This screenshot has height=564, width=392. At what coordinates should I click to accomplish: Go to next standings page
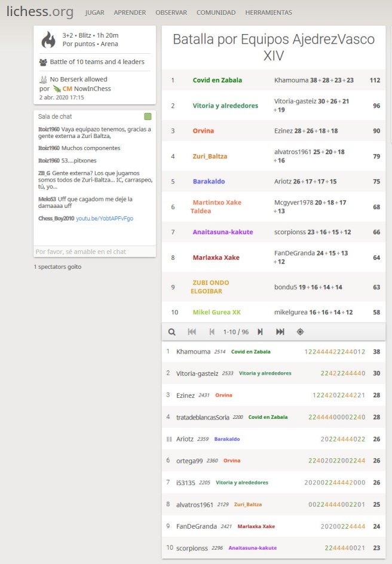pyautogui.click(x=260, y=332)
